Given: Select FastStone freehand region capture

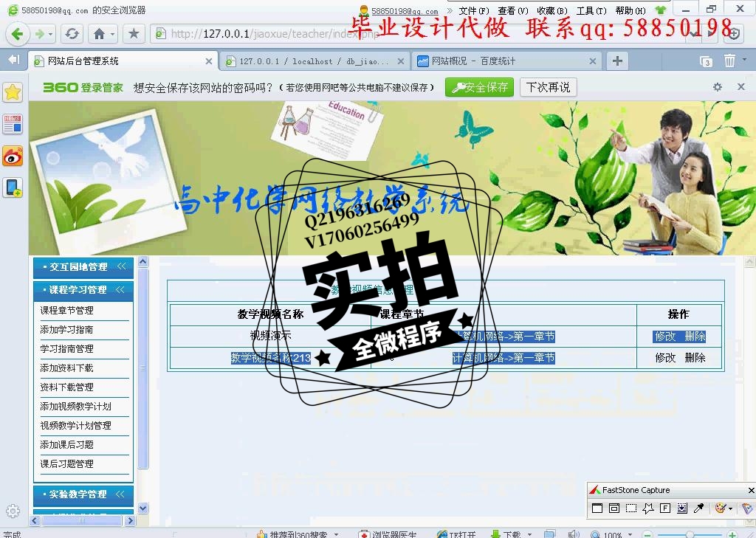Looking at the screenshot, I should [x=648, y=508].
